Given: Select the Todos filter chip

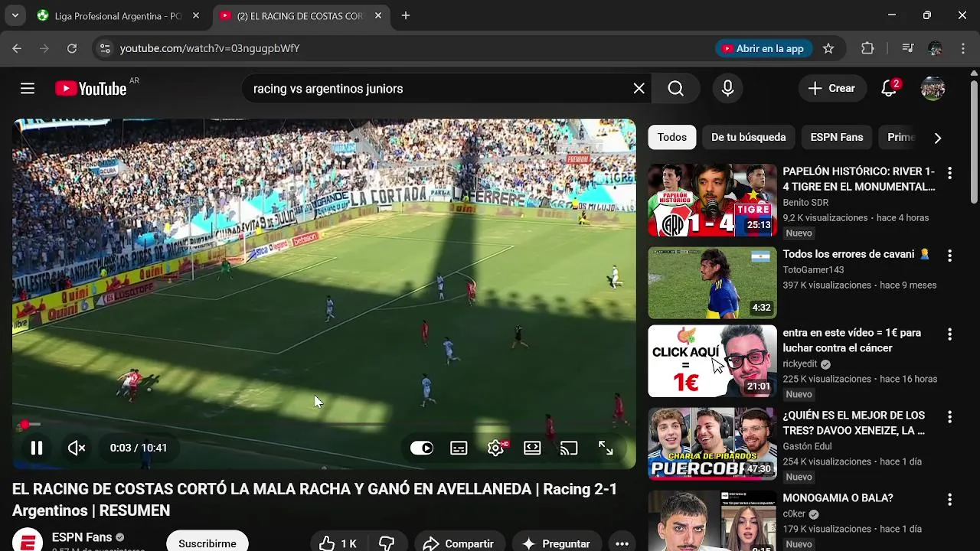Looking at the screenshot, I should [x=672, y=137].
